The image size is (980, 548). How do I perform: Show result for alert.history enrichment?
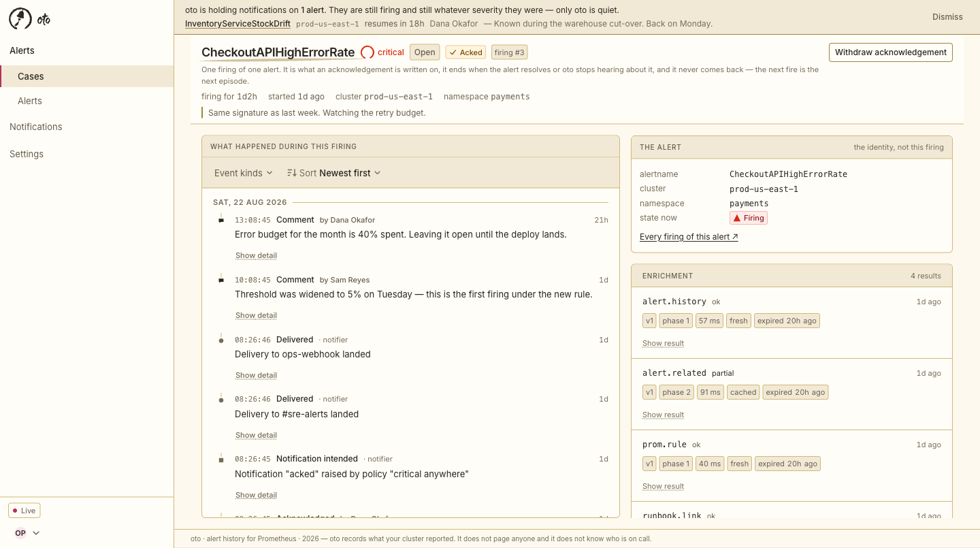(663, 343)
